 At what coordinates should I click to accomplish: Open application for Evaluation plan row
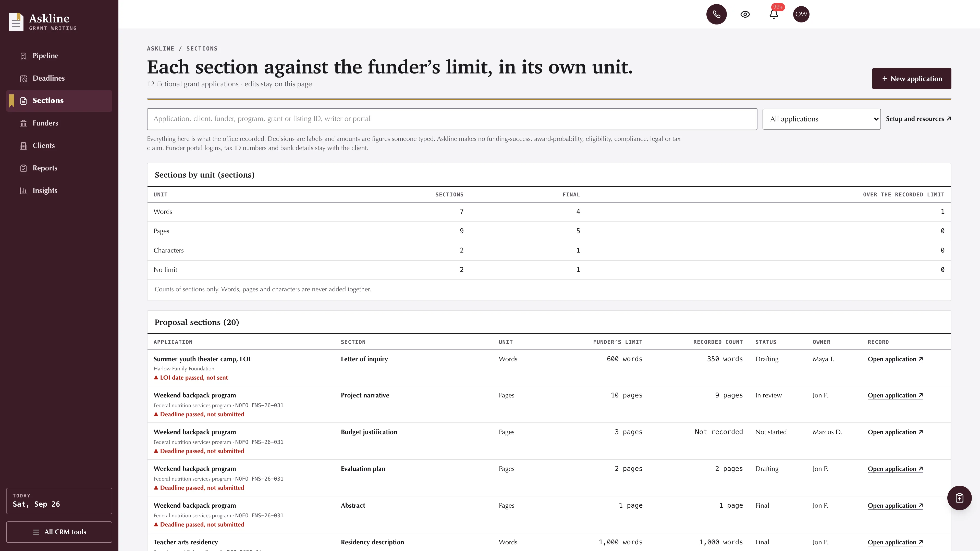[895, 469]
